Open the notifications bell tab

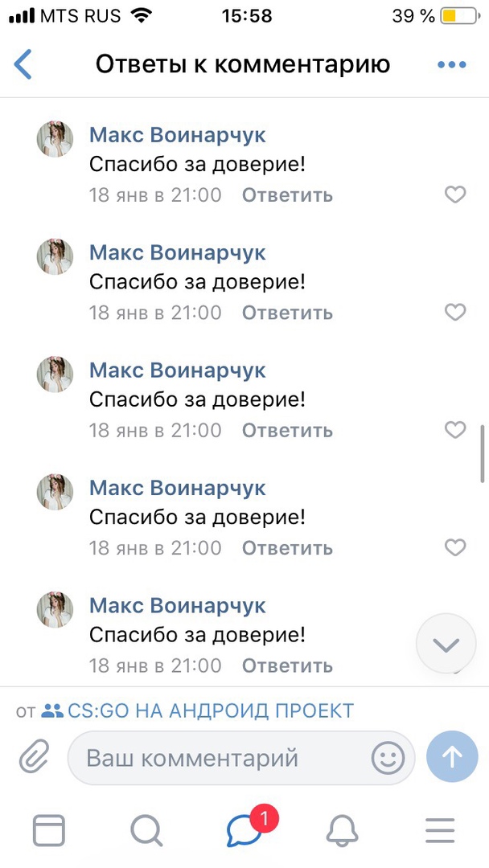tap(343, 829)
